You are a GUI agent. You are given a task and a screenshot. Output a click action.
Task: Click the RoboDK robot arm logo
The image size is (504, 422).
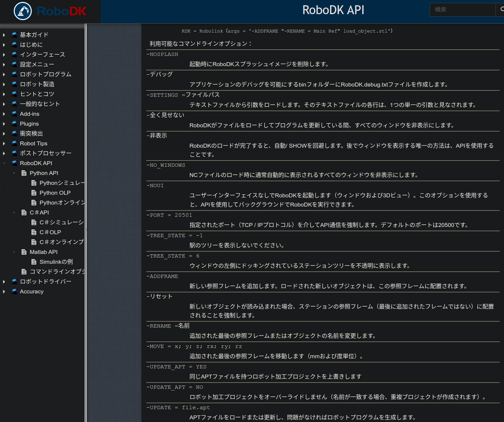pos(23,11)
